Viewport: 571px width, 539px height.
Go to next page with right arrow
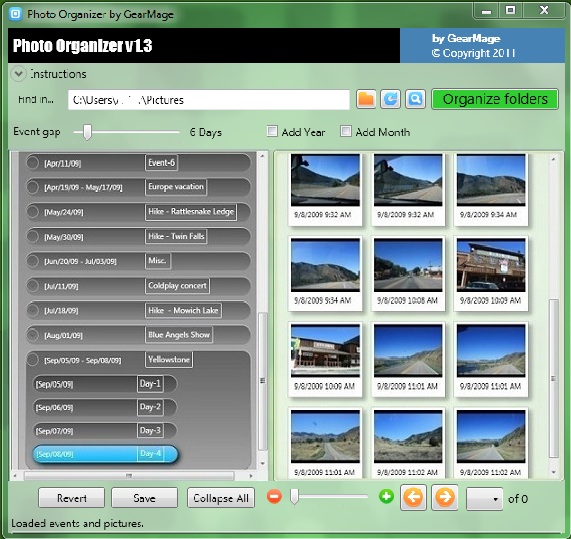click(x=445, y=497)
